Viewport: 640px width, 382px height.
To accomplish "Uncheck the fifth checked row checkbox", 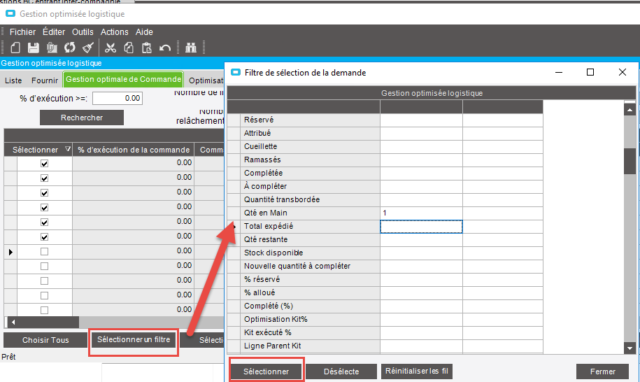I will 44,222.
